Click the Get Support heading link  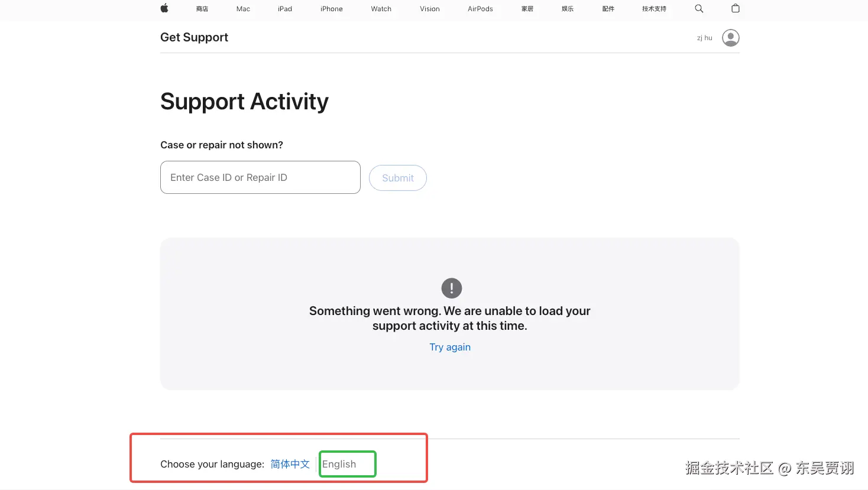tap(194, 37)
